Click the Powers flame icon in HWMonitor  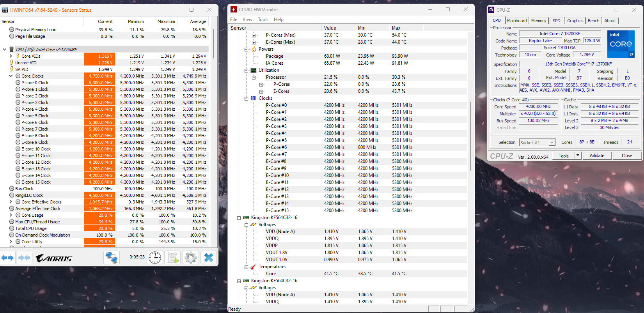(254, 49)
